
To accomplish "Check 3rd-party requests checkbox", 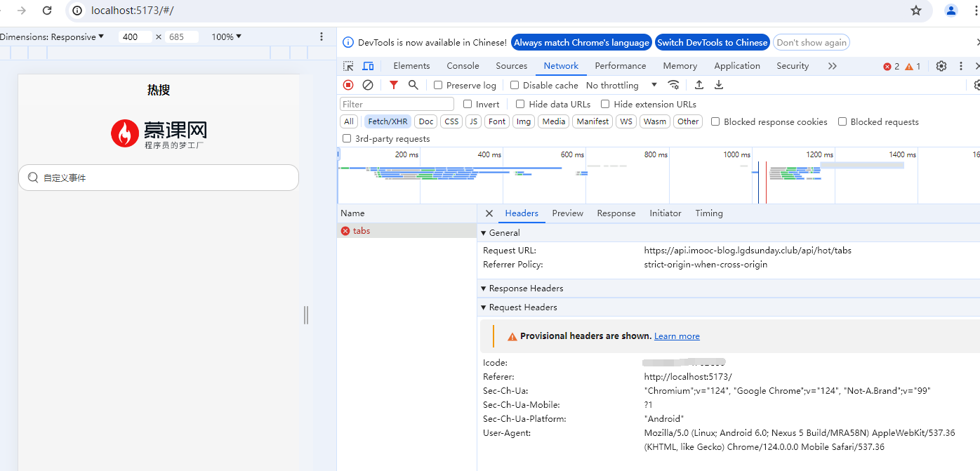I will click(x=347, y=138).
